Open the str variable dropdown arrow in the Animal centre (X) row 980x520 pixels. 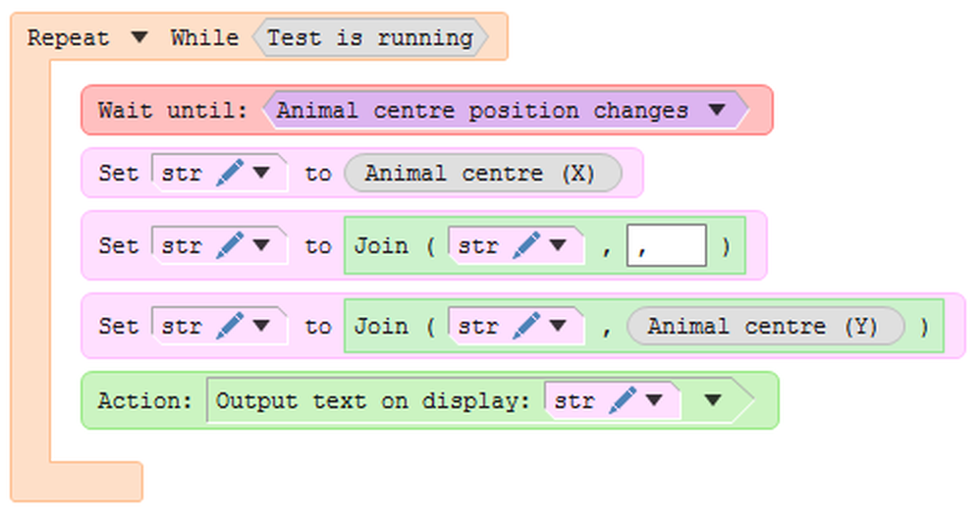pos(261,174)
